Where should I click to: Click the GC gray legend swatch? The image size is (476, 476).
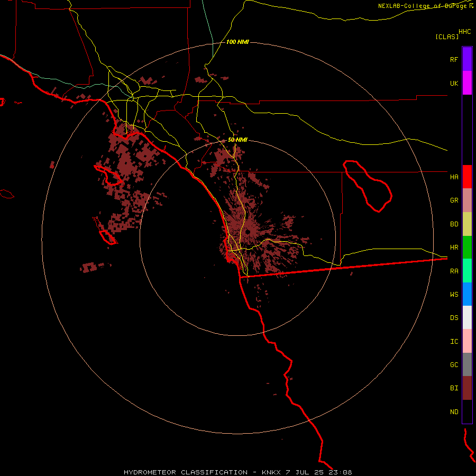(467, 364)
